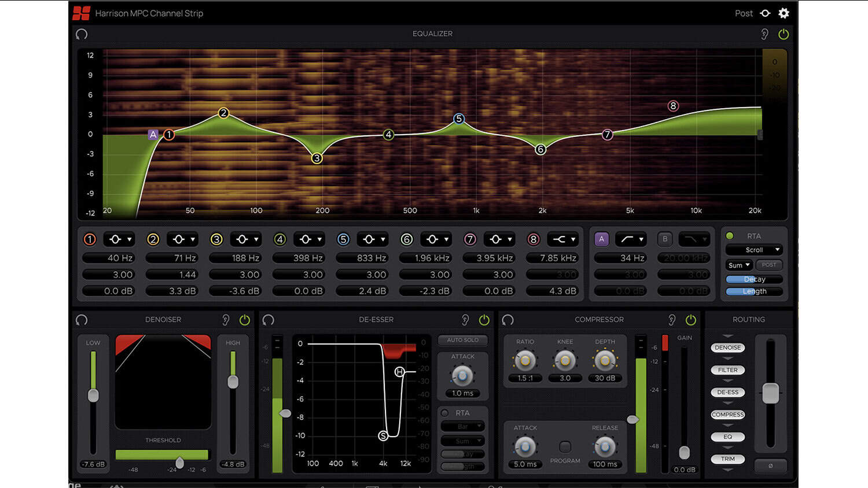868x488 pixels.
Task: Toggle the Denoiser power button
Action: pyautogui.click(x=245, y=320)
